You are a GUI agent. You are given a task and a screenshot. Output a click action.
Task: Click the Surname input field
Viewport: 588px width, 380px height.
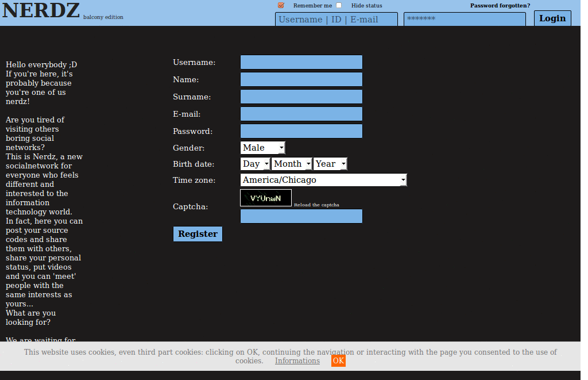click(x=301, y=96)
